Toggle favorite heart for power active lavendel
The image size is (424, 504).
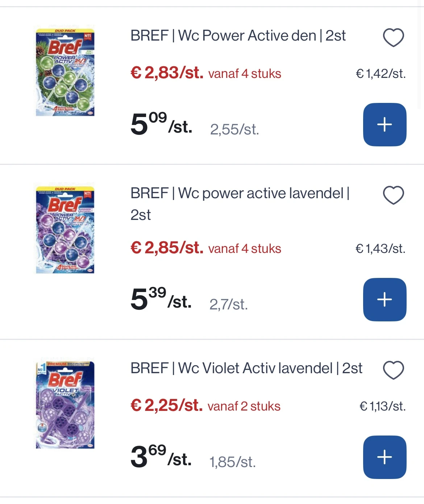393,195
